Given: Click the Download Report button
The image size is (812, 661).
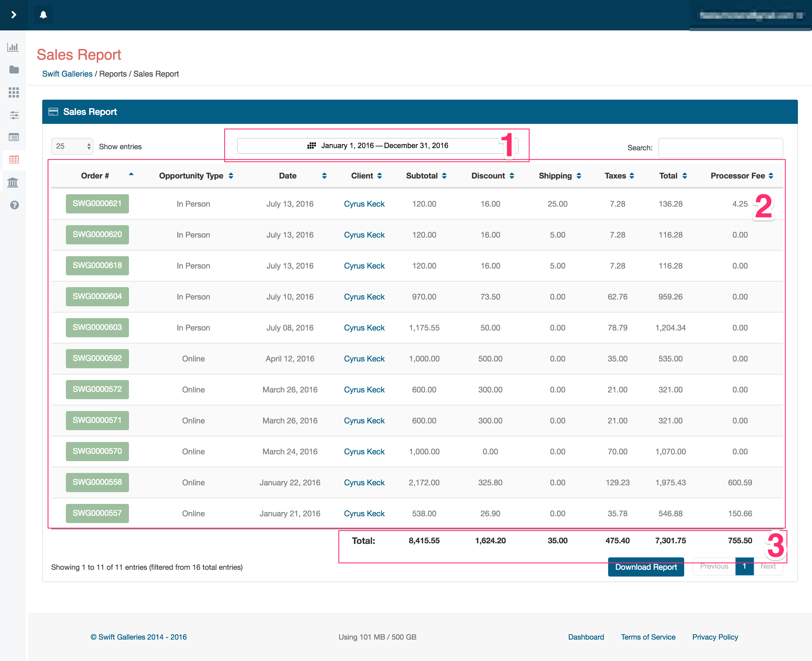Looking at the screenshot, I should tap(646, 567).
